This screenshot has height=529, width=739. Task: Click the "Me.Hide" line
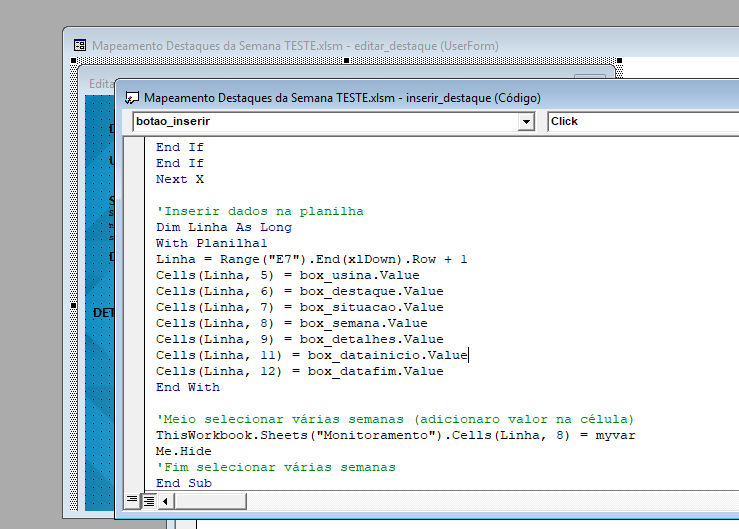point(184,451)
